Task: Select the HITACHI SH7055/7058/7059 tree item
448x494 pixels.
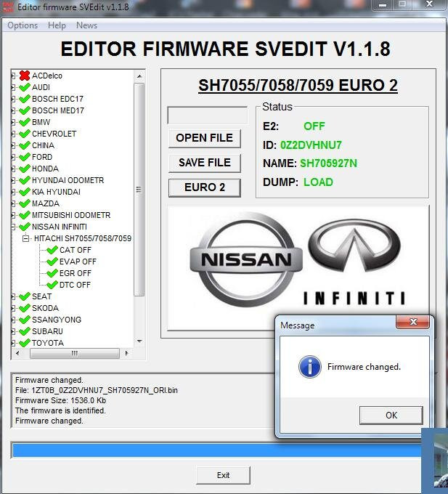Action: click(83, 238)
